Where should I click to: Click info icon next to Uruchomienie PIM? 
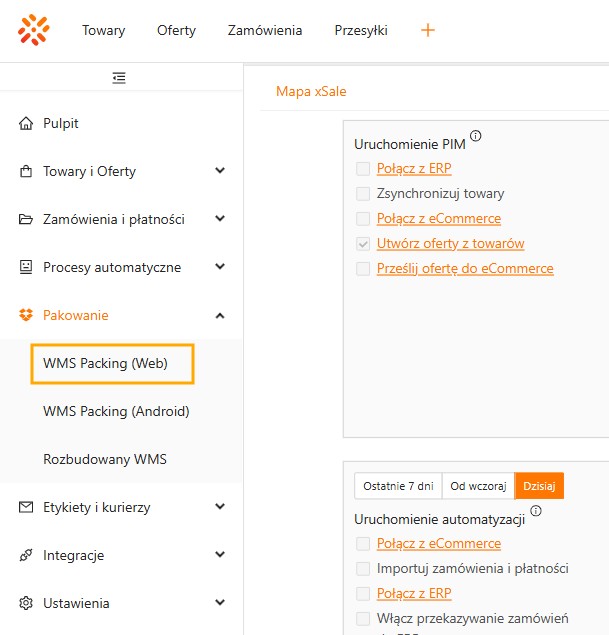tap(476, 136)
